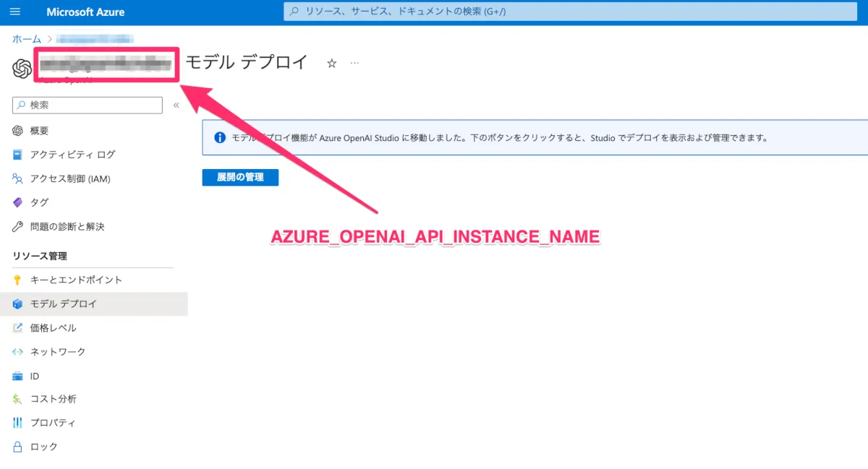The height and width of the screenshot is (469, 868).
Task: Open プロパティ in the sidebar
Action: pyautogui.click(x=53, y=423)
